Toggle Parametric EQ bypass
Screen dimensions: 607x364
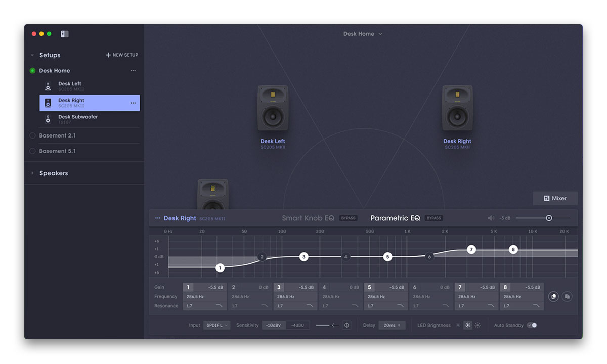click(434, 218)
